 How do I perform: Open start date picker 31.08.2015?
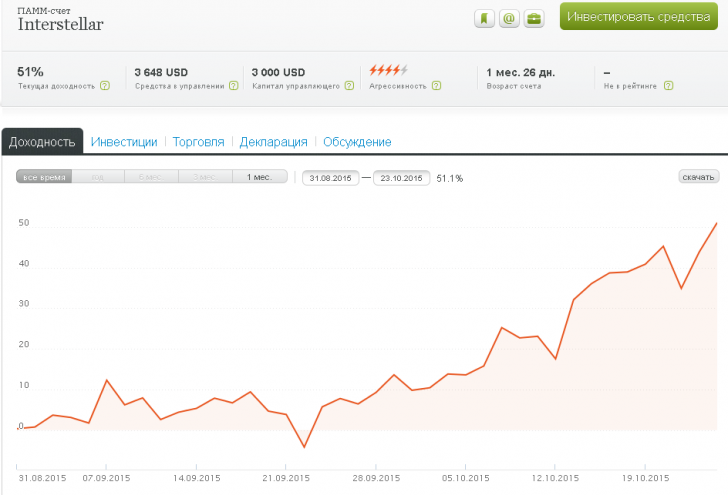point(329,178)
